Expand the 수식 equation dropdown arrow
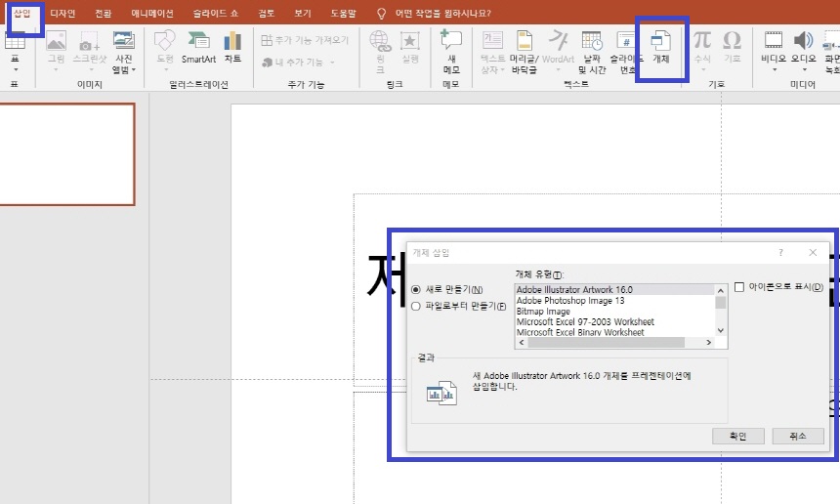840x504 pixels. [x=703, y=69]
